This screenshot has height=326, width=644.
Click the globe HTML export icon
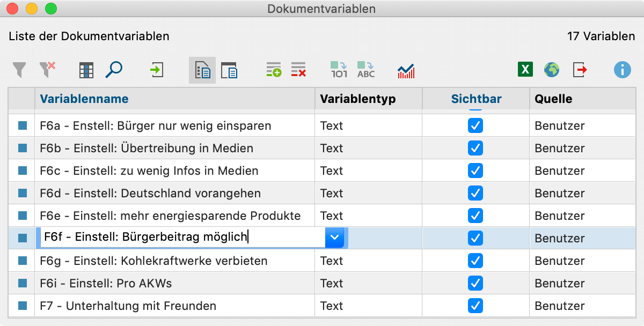pos(552,70)
